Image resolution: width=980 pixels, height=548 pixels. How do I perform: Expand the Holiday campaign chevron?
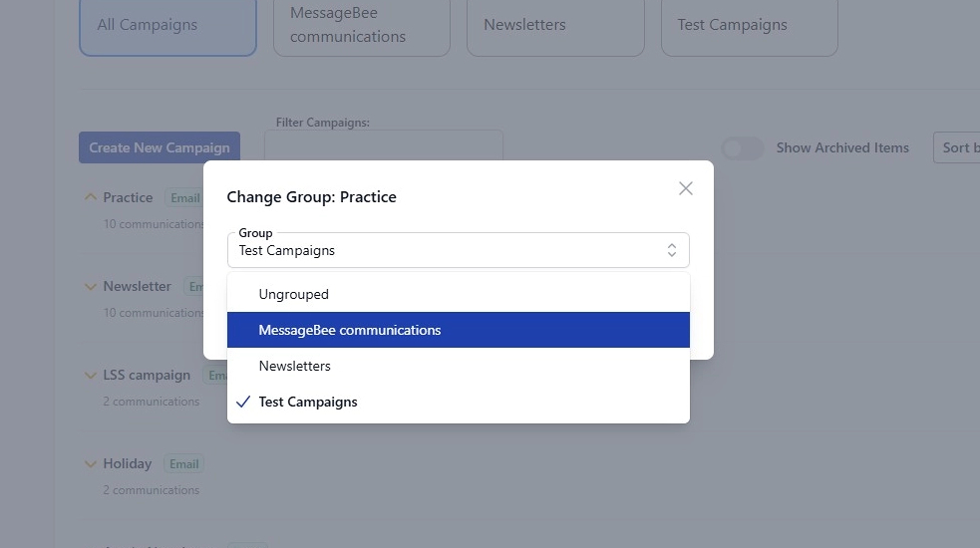pyautogui.click(x=91, y=463)
